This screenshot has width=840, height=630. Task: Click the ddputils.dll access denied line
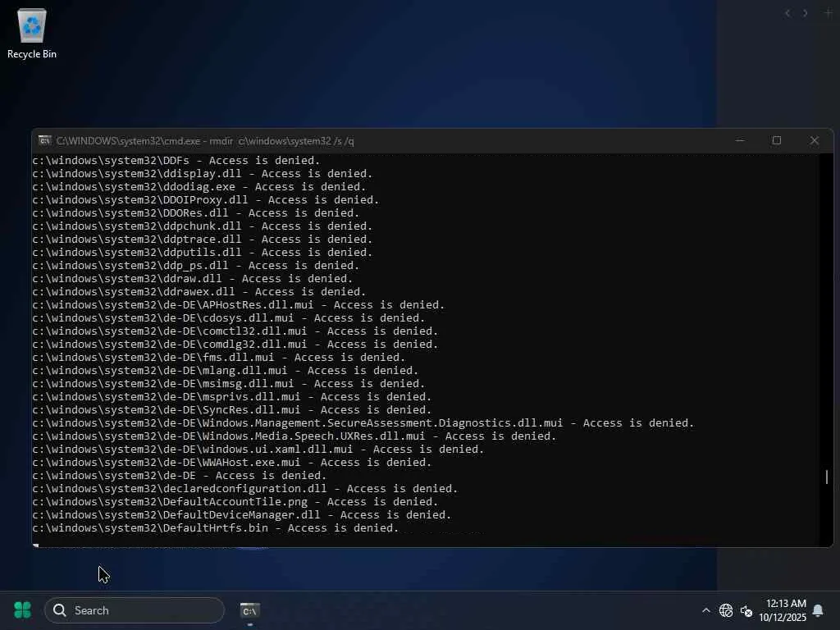(x=203, y=253)
